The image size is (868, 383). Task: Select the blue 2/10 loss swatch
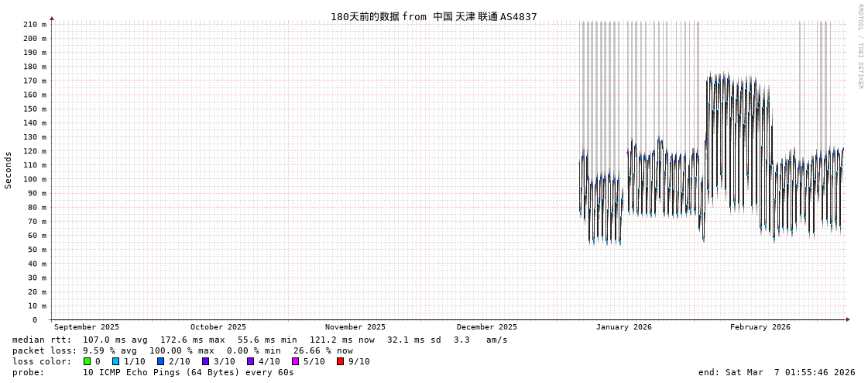coord(160,361)
